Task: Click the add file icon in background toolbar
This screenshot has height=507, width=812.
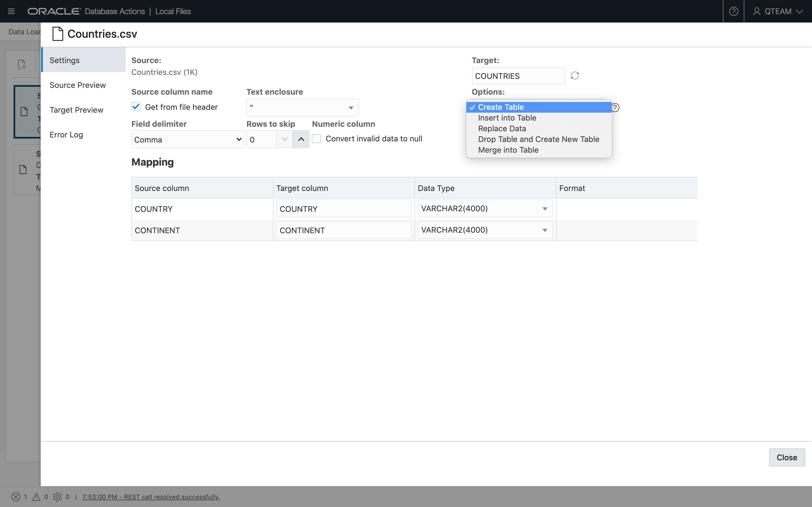Action: pos(22,64)
